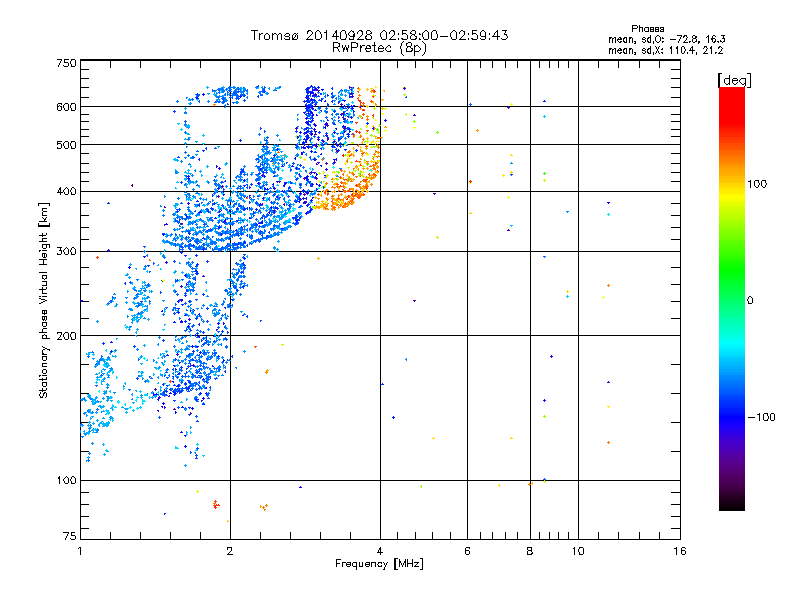Click the y-axis '500' tick label
This screenshot has height=600, width=800.
pyautogui.click(x=66, y=145)
